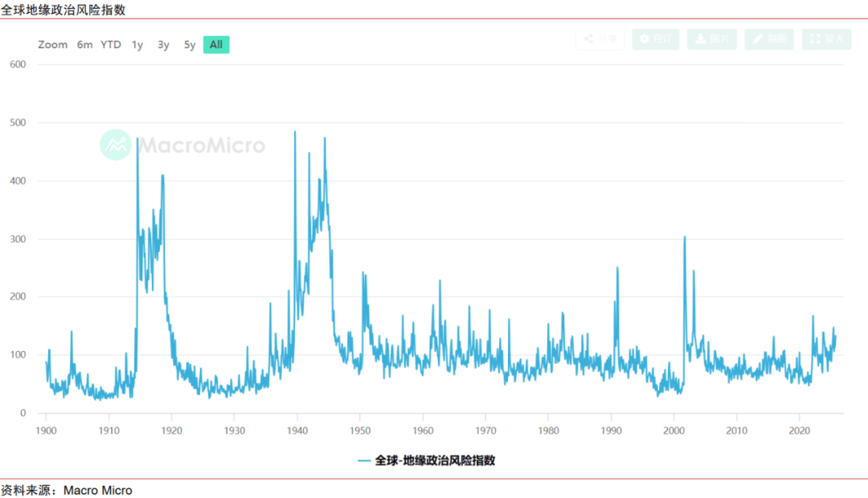Click the 2000 x-axis year label
This screenshot has width=868, height=498.
(x=674, y=431)
